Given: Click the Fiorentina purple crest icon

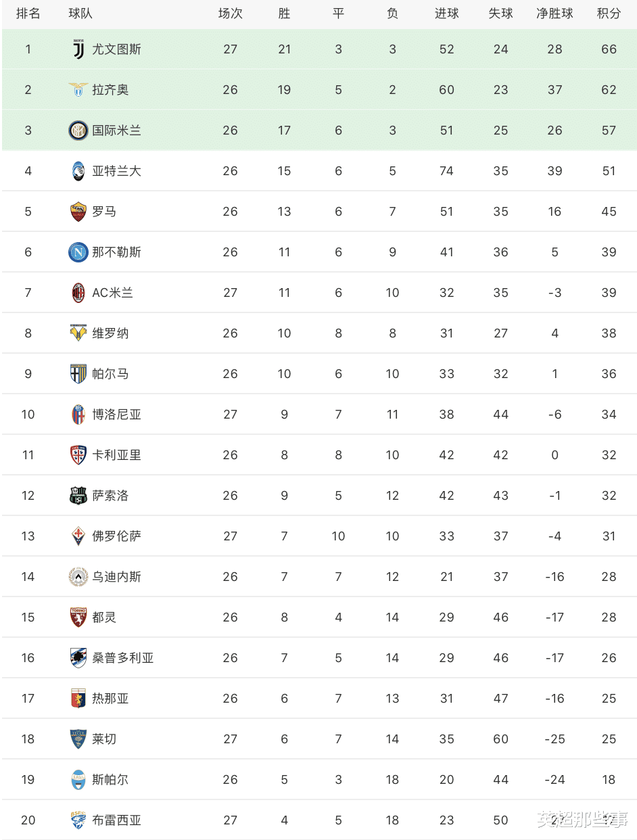Looking at the screenshot, I should (78, 536).
